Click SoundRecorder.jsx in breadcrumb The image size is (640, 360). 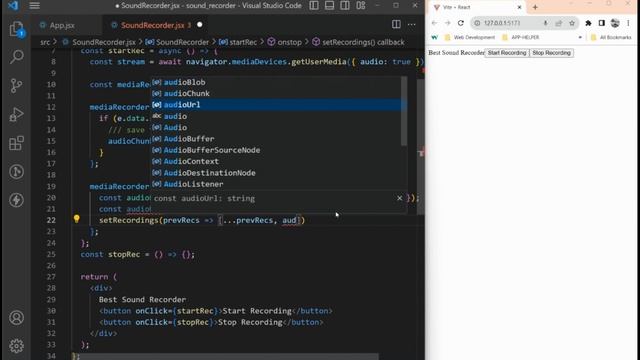104,42
